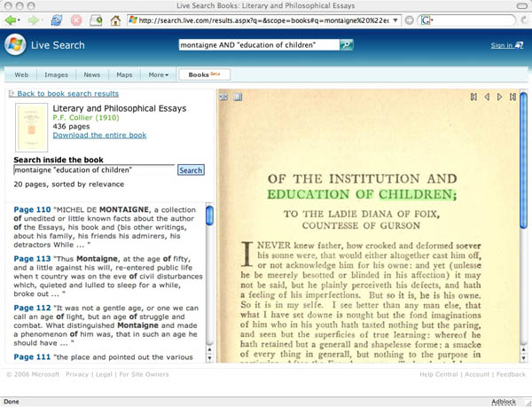The height and width of the screenshot is (407, 532).
Task: Click Search button inside the book
Action: [191, 170]
